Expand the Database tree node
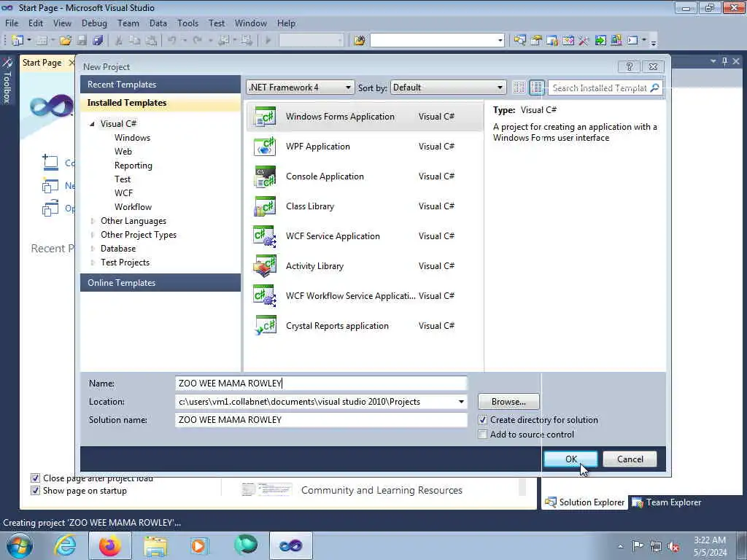Image resolution: width=747 pixels, height=560 pixels. click(x=93, y=249)
